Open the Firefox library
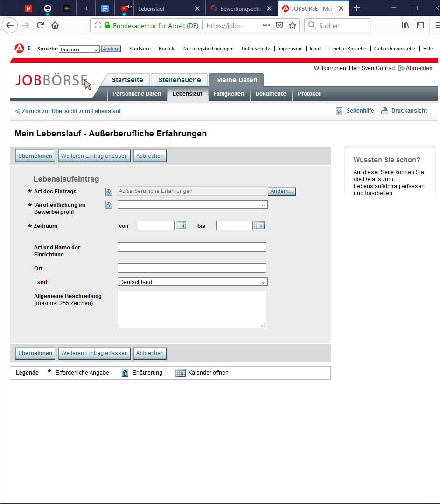Viewport: 440px width, 504px height. [x=405, y=25]
